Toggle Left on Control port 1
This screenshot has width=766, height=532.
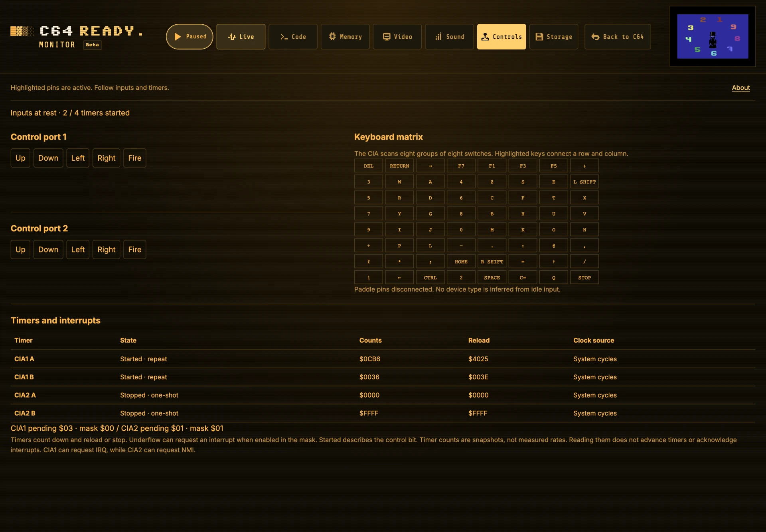pyautogui.click(x=78, y=158)
